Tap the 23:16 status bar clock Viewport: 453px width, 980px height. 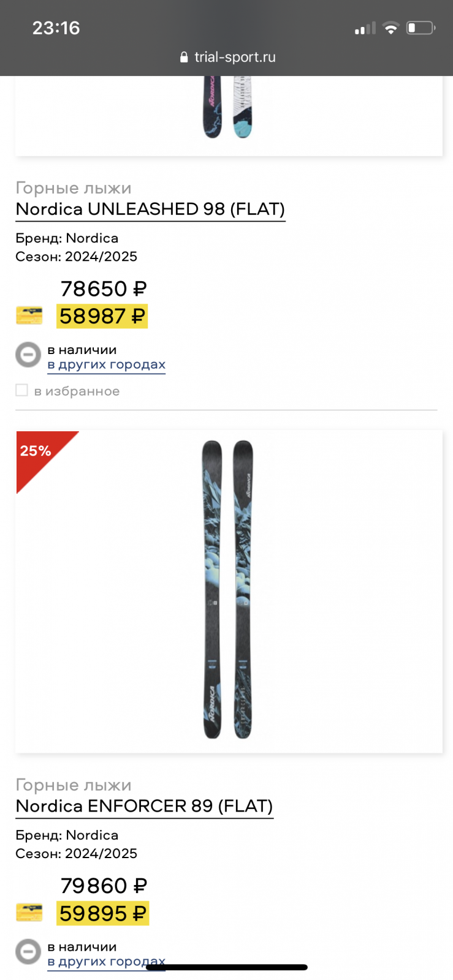56,28
